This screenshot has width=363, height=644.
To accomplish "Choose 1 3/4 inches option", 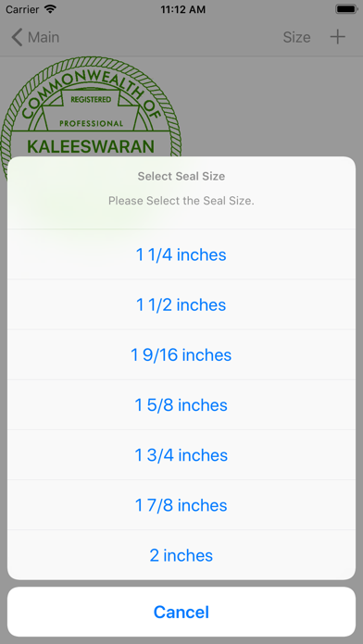I will [181, 455].
